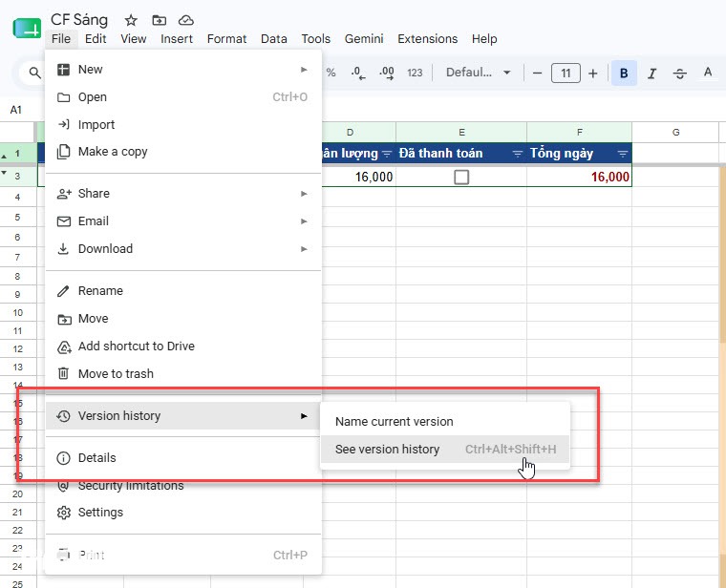This screenshot has width=726, height=588.
Task: Select row 3 header
Action: click(18, 177)
